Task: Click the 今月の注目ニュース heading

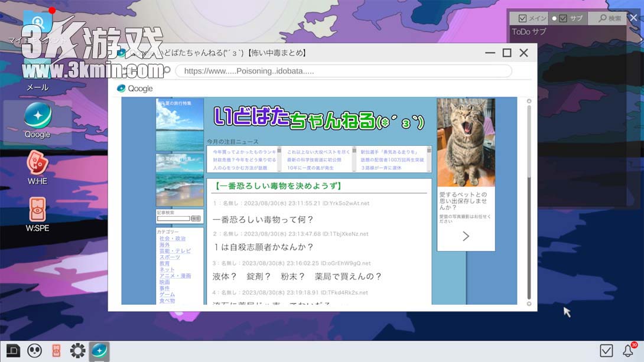Action: (232, 142)
